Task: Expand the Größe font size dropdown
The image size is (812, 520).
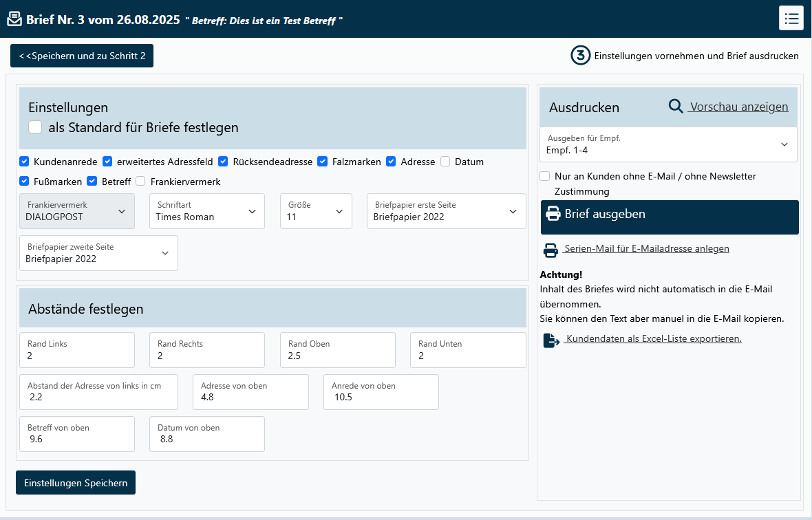Action: [x=316, y=211]
